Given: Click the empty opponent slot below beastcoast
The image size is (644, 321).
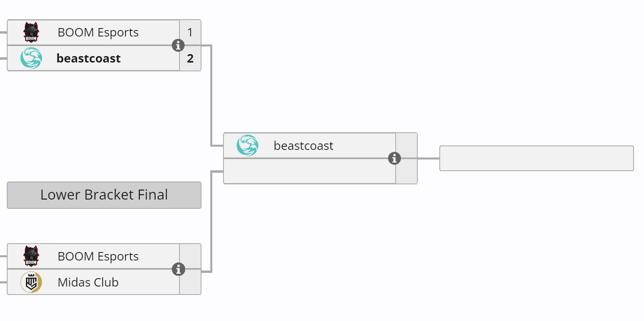Looking at the screenshot, I should pyautogui.click(x=309, y=172).
